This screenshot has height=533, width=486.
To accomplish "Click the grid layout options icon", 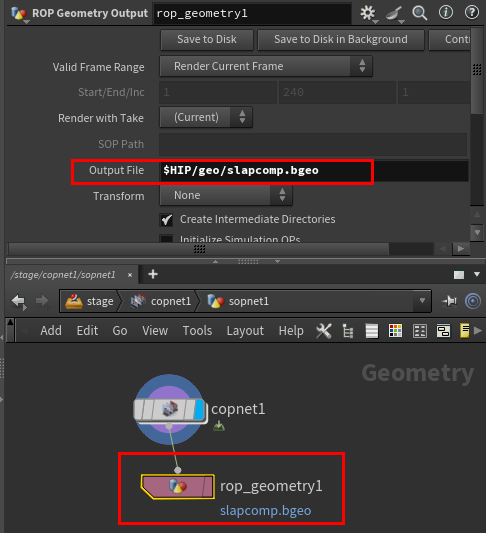I will point(420,331).
